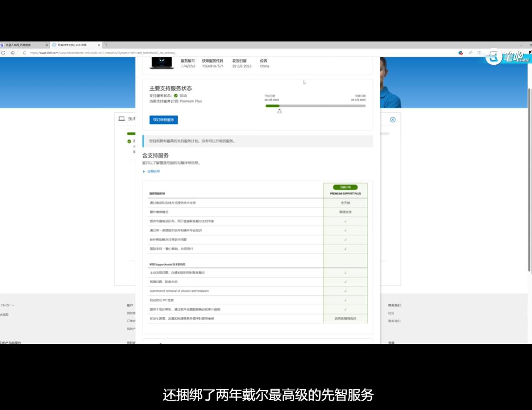532x410 pixels.
Task: Close the background panel with circled X
Action: pyautogui.click(x=392, y=120)
